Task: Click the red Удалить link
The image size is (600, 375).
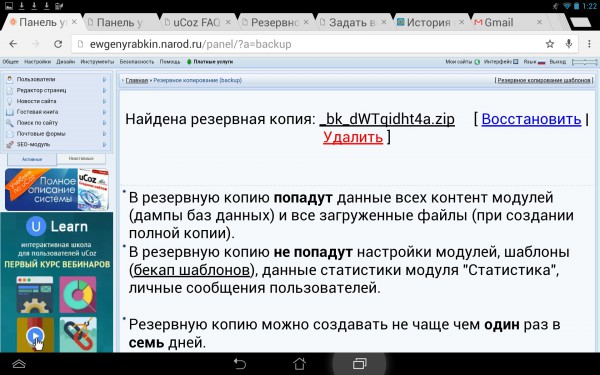Action: click(353, 137)
